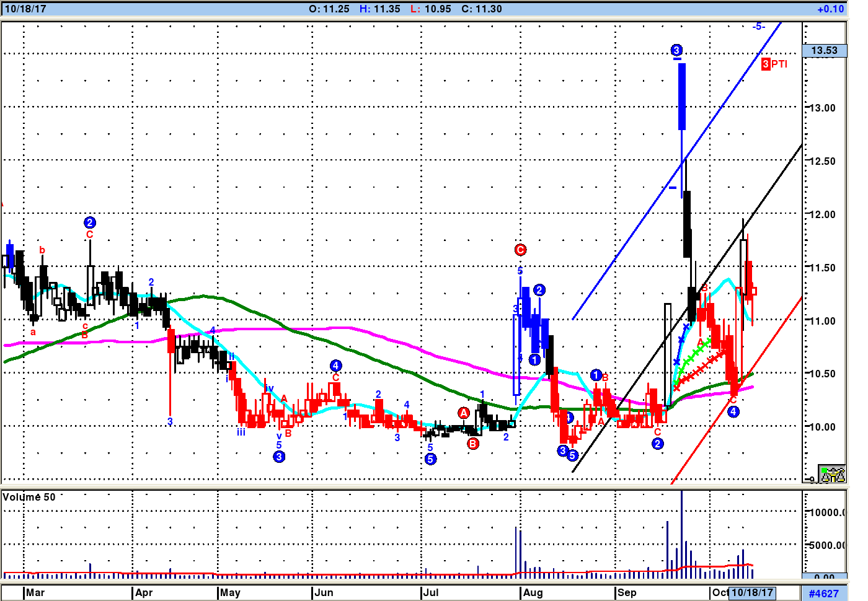The width and height of the screenshot is (868, 601).
Task: Select circled wave 4 label at the October low
Action: [733, 411]
